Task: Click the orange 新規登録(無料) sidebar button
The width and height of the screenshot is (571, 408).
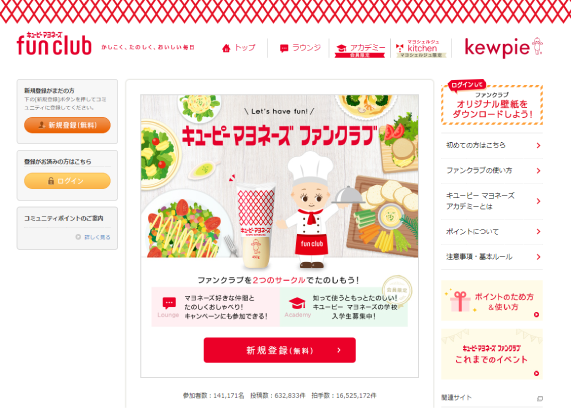Action: [x=67, y=125]
